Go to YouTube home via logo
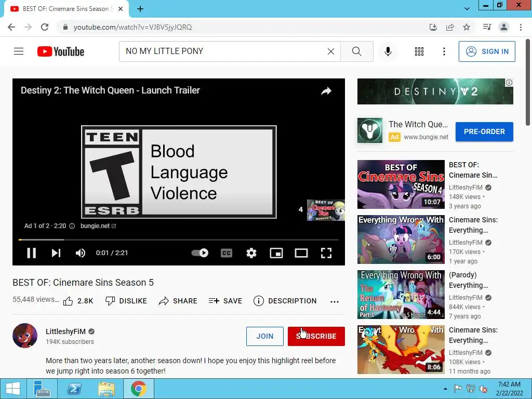The height and width of the screenshot is (399, 532). coord(60,51)
